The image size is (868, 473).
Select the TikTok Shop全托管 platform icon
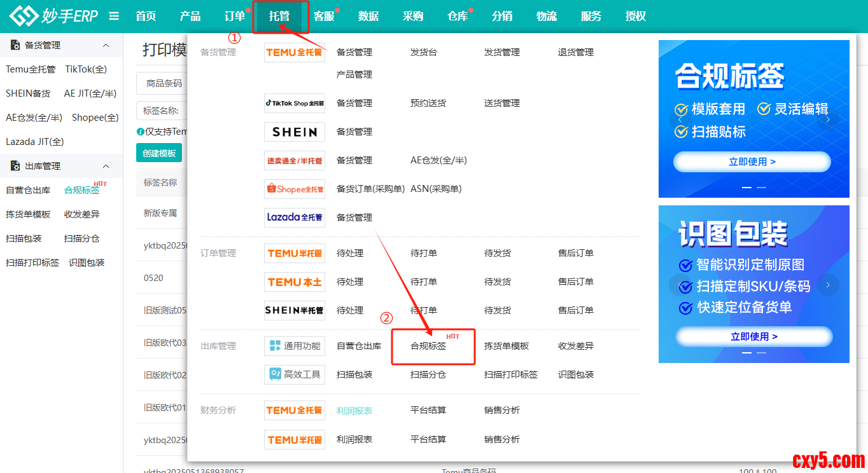[x=294, y=103]
